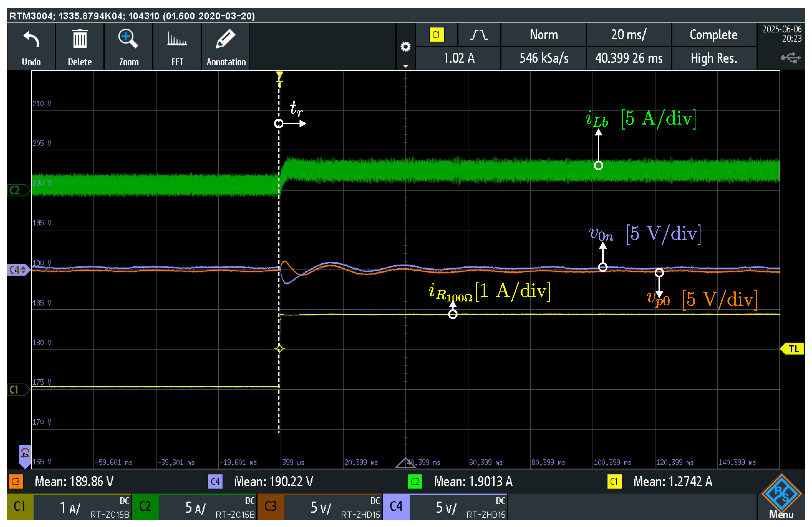Open the 20 ms/ timebase setting
Viewport: 812px width, 527px height.
click(628, 35)
